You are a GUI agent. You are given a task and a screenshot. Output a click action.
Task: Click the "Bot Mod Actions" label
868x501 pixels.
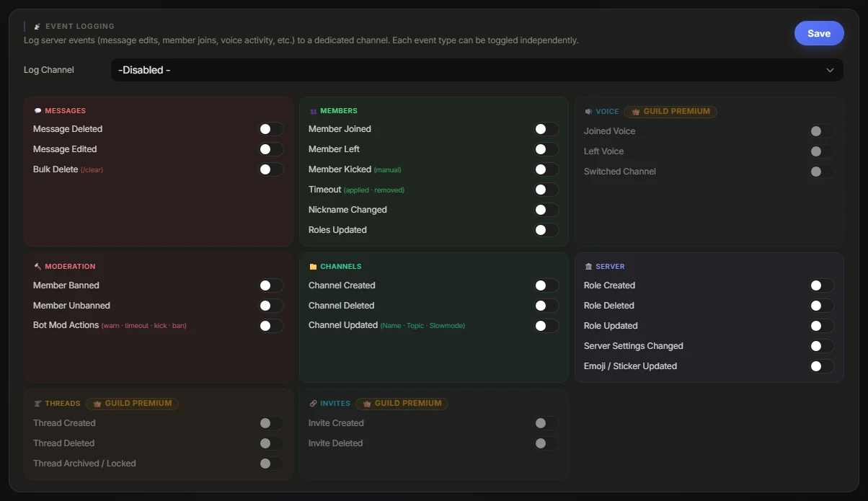[66, 325]
